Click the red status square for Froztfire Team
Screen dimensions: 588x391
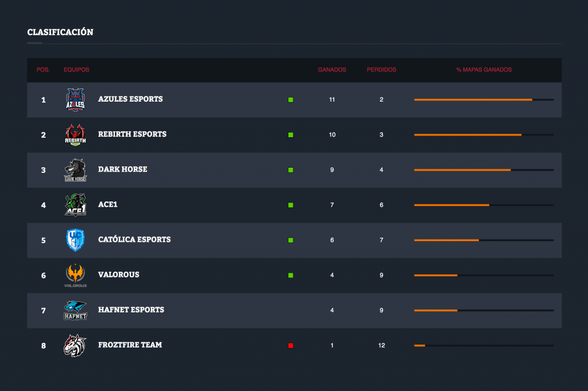[291, 346]
